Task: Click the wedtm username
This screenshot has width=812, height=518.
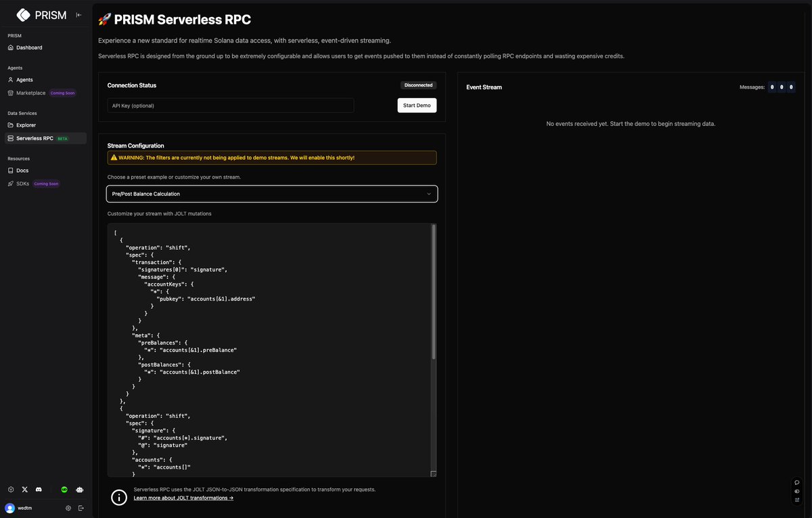Action: pyautogui.click(x=25, y=508)
